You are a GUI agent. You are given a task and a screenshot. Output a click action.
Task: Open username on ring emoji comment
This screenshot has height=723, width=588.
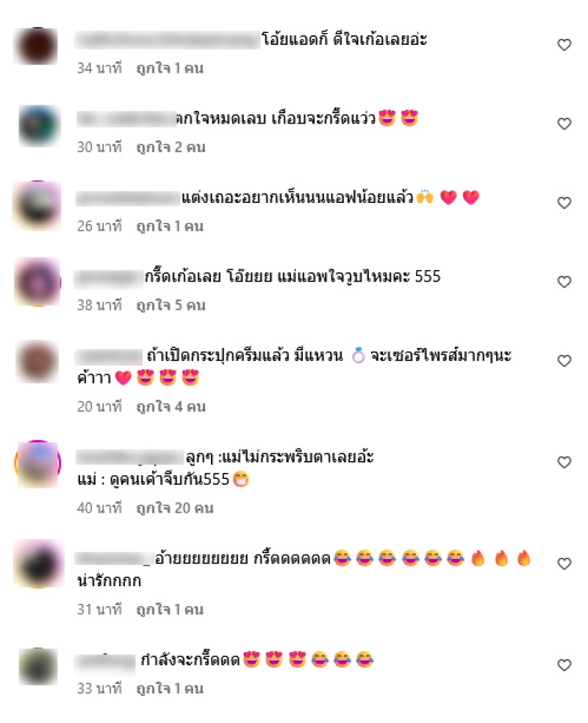(109, 357)
